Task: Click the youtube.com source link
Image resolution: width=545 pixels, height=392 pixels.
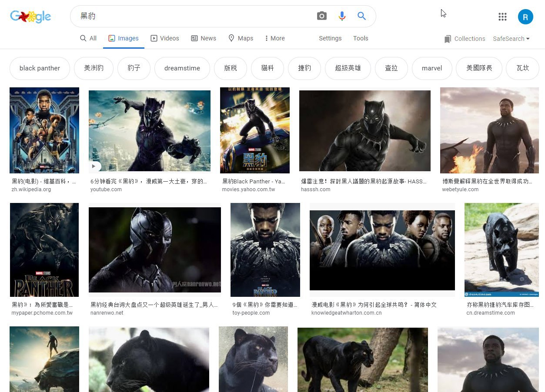Action: coord(106,189)
